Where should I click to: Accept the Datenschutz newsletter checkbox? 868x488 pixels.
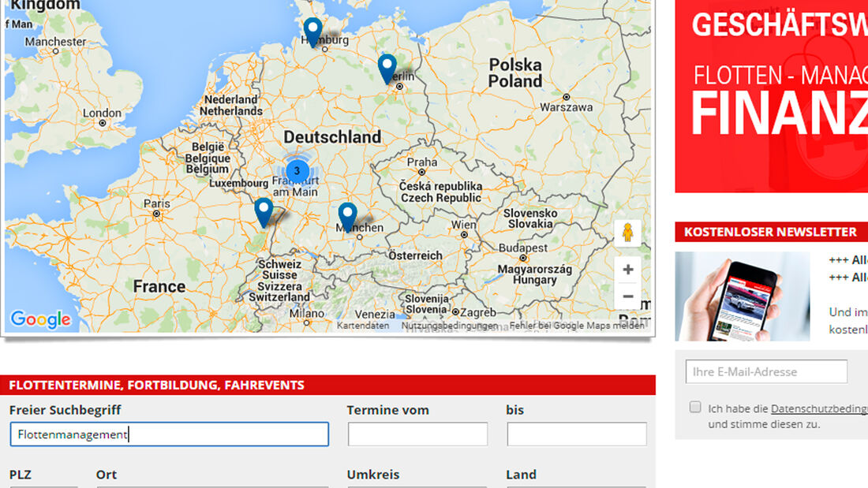[x=695, y=408]
